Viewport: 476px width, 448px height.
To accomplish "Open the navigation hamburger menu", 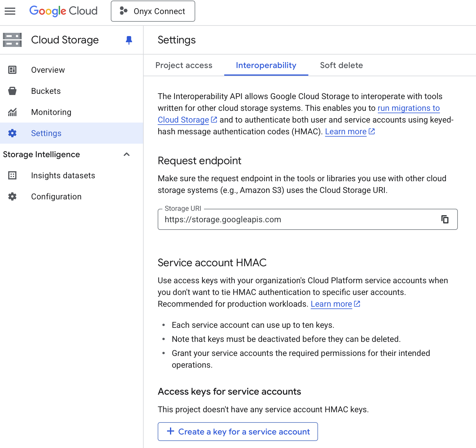I will point(10,11).
